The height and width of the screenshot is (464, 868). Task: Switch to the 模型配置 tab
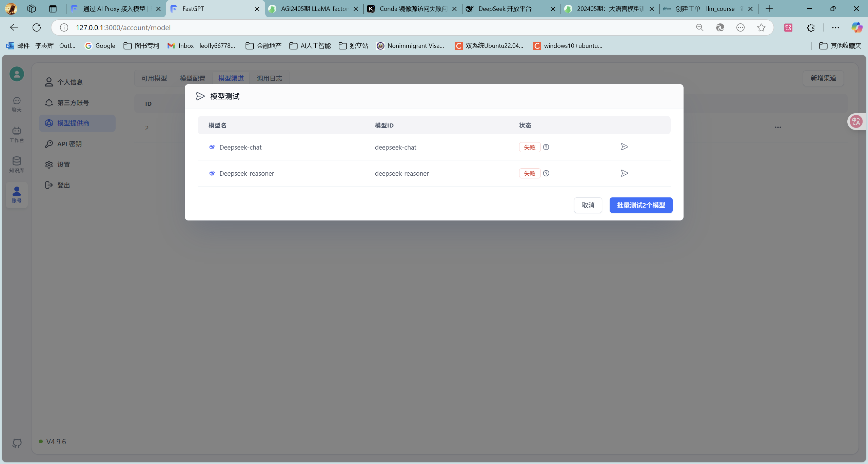point(193,78)
